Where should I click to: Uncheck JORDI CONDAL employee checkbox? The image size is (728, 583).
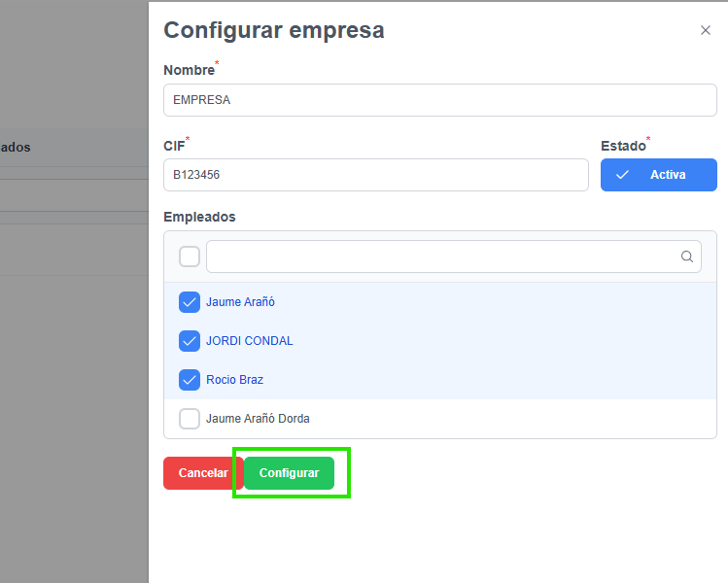coord(190,341)
